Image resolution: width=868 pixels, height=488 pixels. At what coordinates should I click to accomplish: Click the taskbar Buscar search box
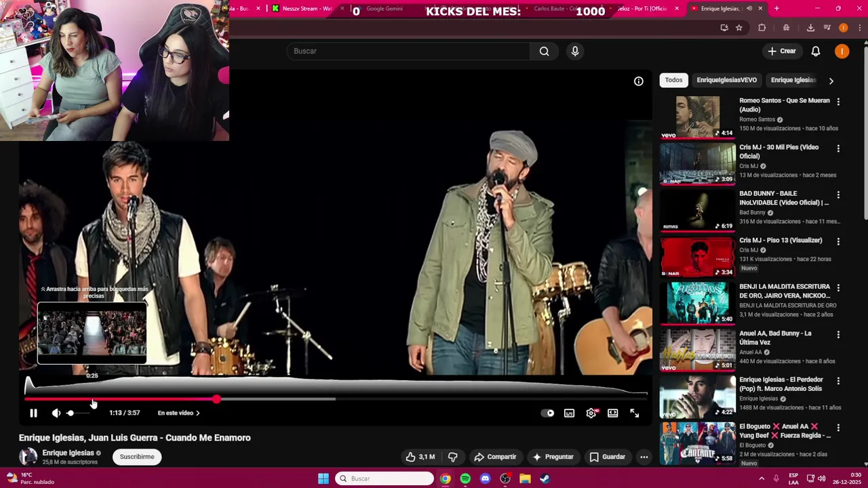point(384,479)
